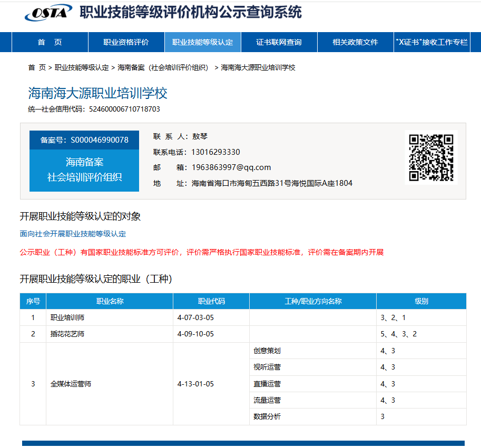Click the 备案号 S000046990078 badge

click(84, 140)
